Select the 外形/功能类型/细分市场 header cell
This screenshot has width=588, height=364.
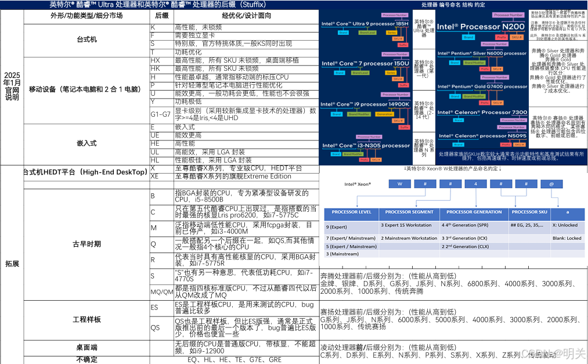[86, 16]
